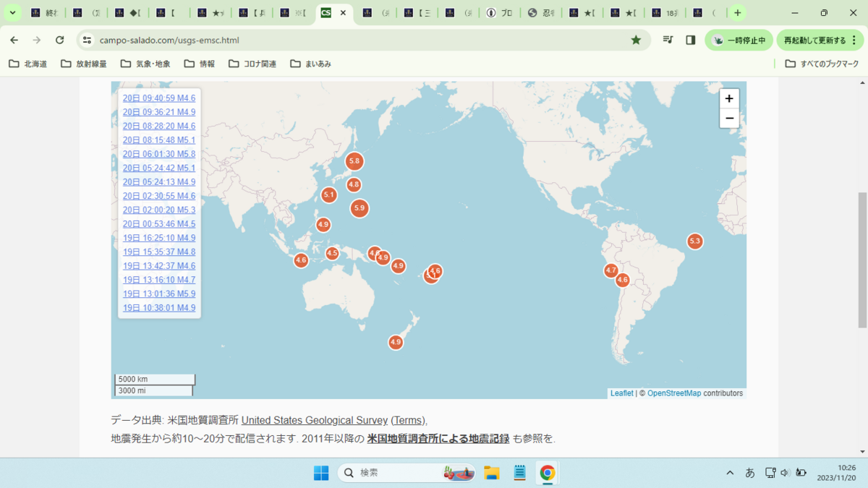Zoom in with the map plus button
This screenshot has width=868, height=488.
point(729,99)
